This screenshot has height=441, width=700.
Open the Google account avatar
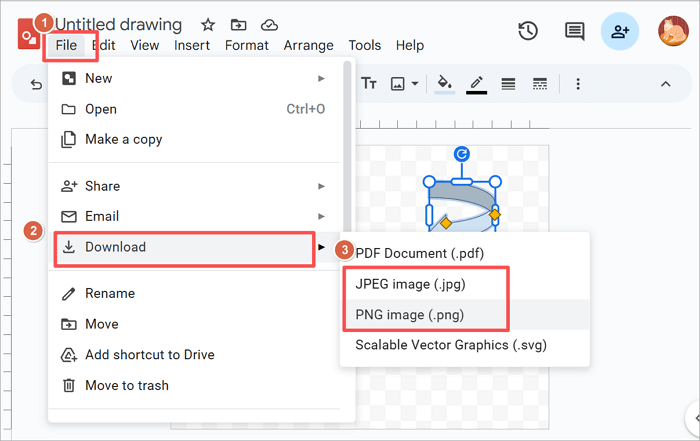click(x=673, y=31)
